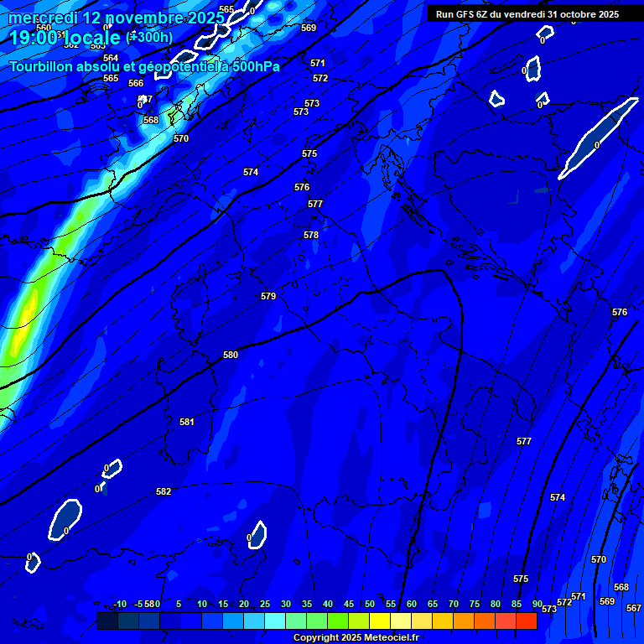Image resolution: width=644 pixels, height=644 pixels.
Task: Click the 90 value label on the legend
Action: pyautogui.click(x=537, y=604)
